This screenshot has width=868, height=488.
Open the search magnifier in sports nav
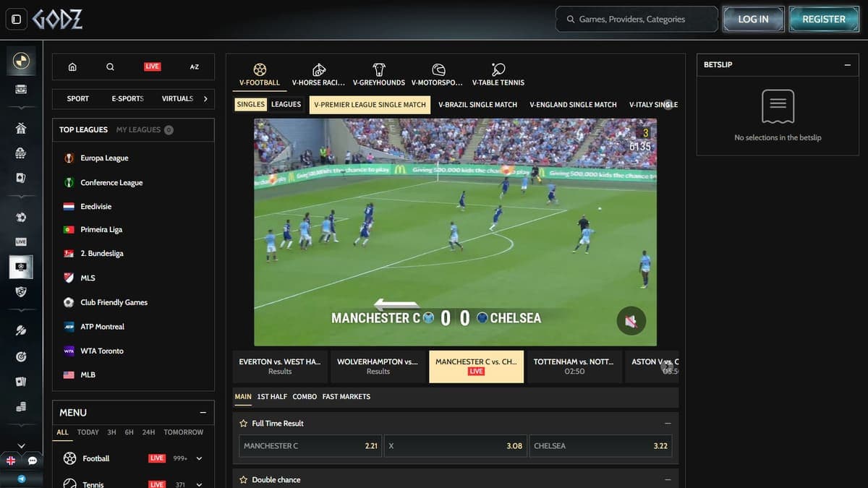(110, 67)
